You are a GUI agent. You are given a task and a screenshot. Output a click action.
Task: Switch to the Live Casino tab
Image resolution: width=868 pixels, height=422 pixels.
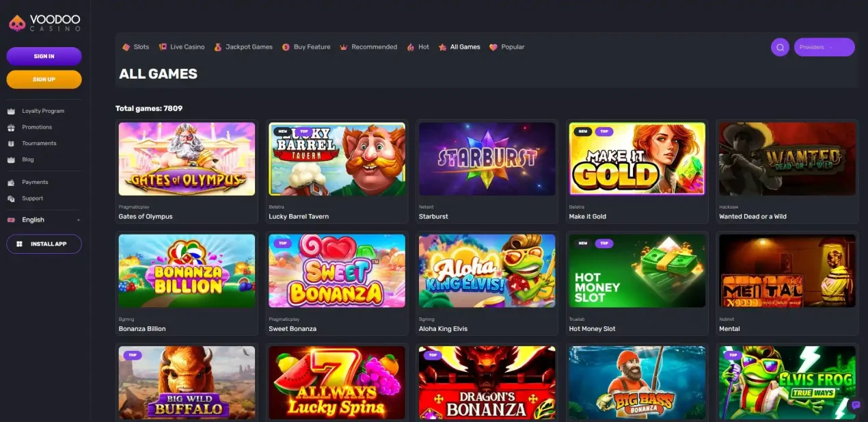click(182, 47)
